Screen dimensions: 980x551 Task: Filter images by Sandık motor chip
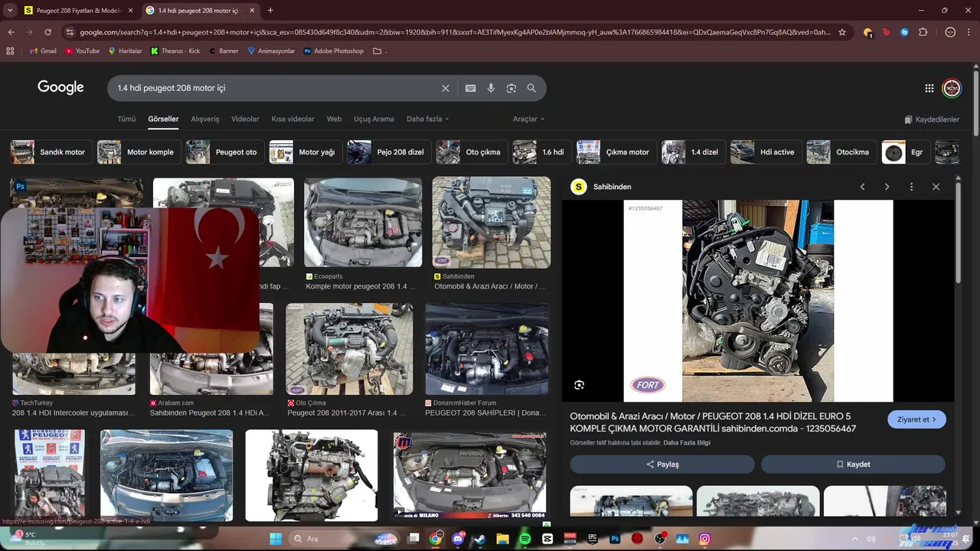click(x=51, y=152)
